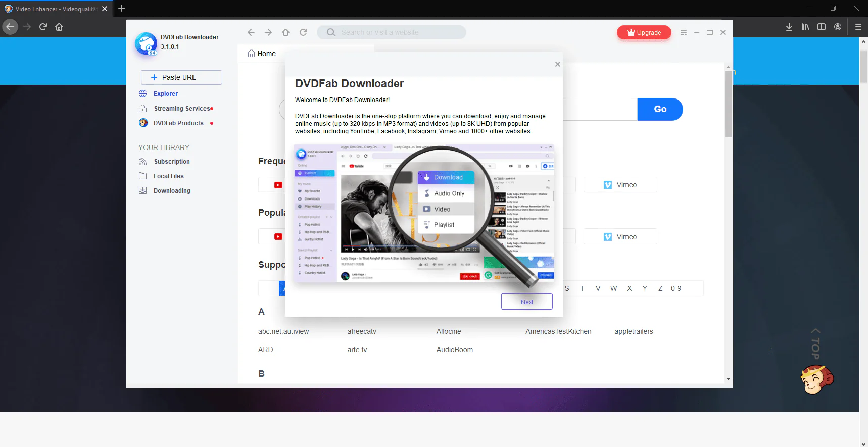Click the Paste URL button
This screenshot has width=868, height=447.
pos(181,77)
